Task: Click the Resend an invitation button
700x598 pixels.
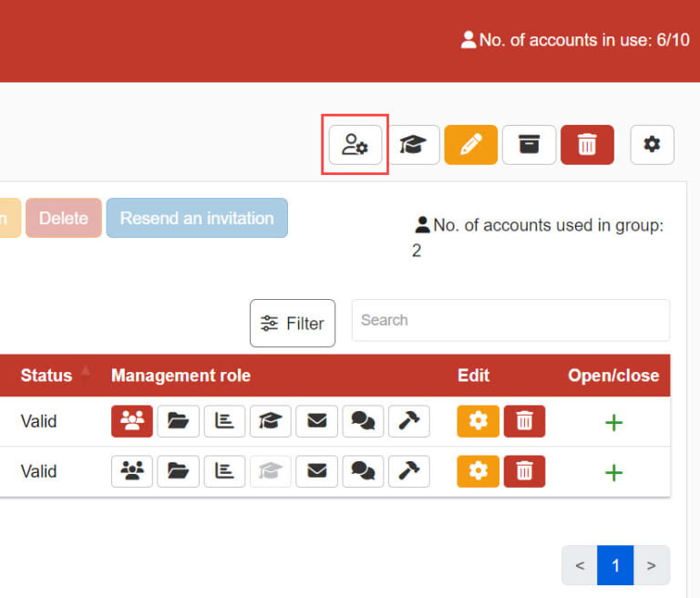Action: tap(197, 218)
